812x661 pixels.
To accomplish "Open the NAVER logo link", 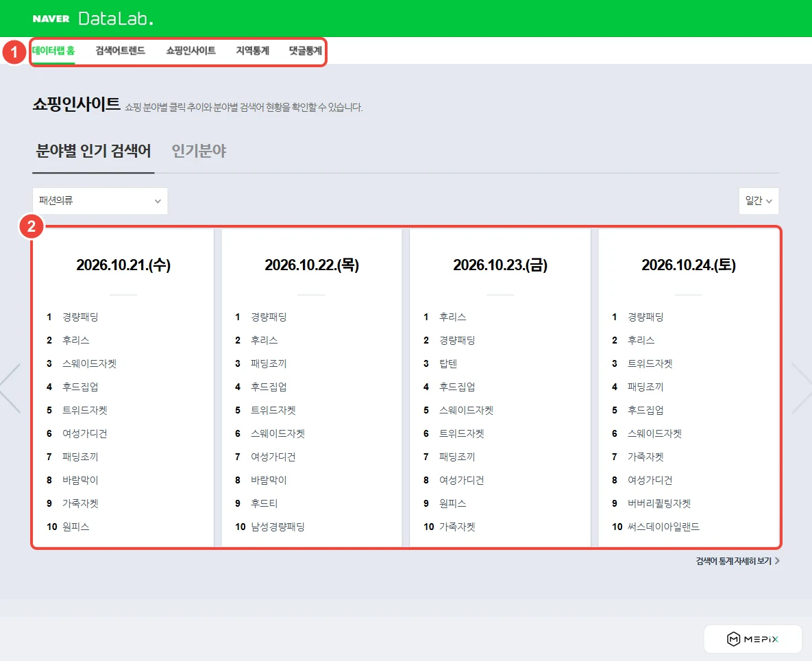I will [51, 19].
